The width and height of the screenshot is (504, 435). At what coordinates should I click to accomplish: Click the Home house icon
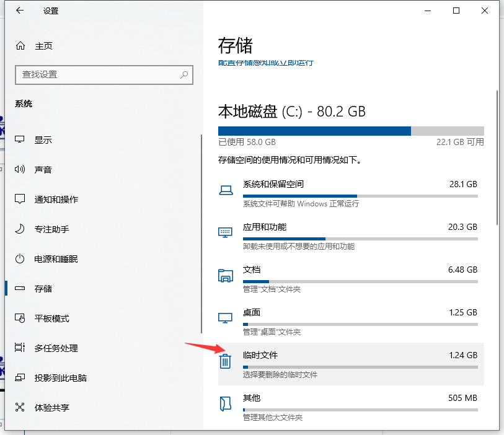[x=20, y=46]
